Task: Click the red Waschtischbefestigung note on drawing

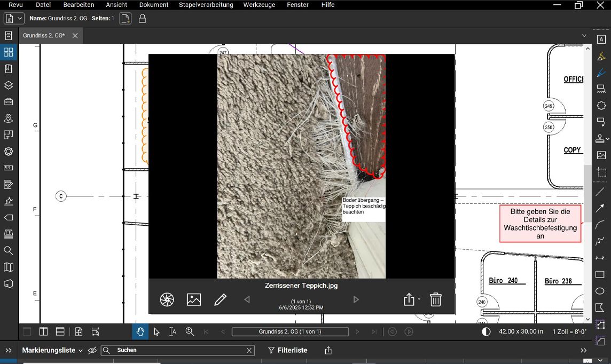Action: (x=540, y=224)
